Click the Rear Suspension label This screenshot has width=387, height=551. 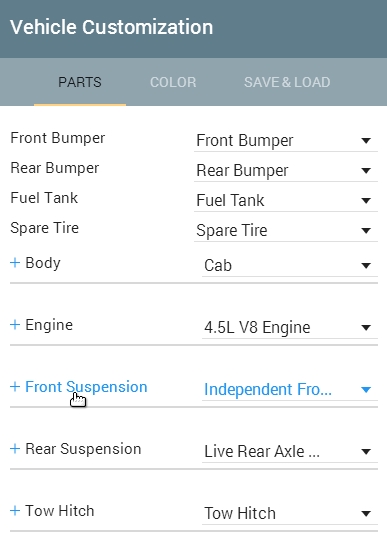[x=83, y=449]
